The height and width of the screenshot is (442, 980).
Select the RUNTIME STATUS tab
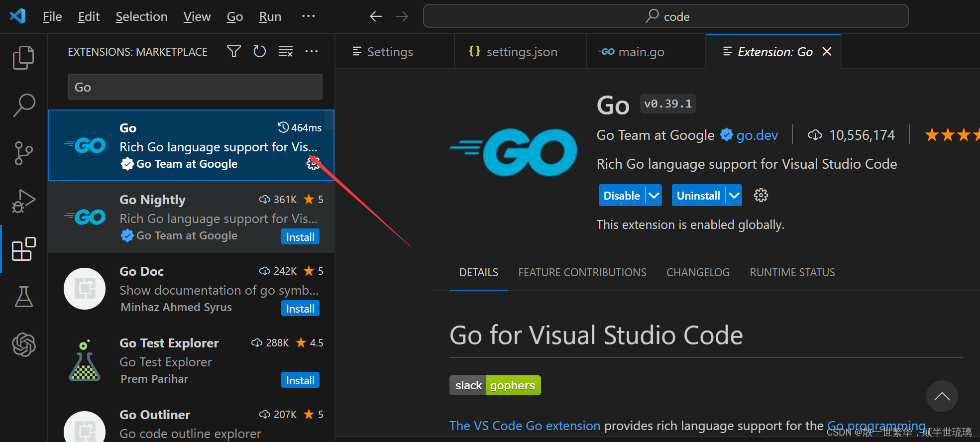792,272
